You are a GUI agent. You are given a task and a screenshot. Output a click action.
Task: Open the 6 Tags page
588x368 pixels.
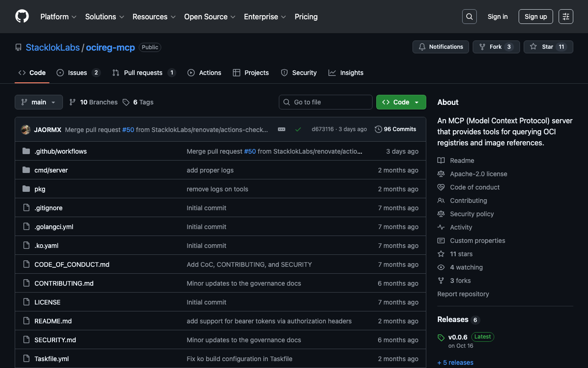coord(138,102)
